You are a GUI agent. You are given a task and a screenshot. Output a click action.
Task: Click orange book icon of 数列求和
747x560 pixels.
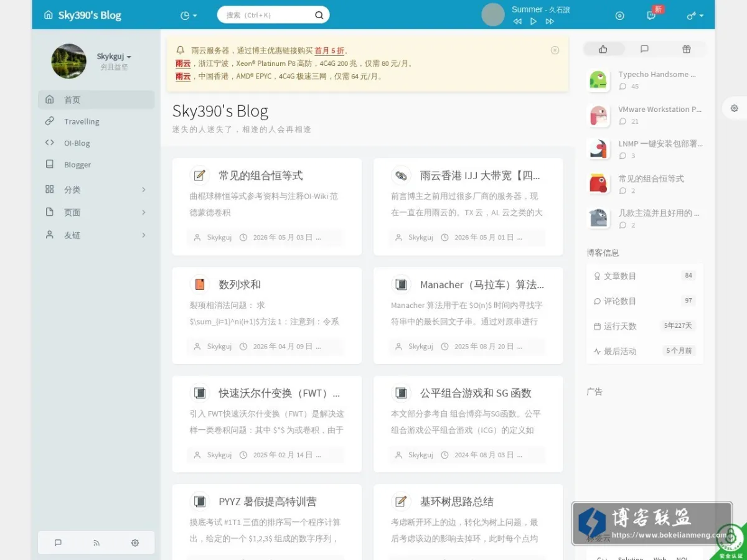click(200, 284)
